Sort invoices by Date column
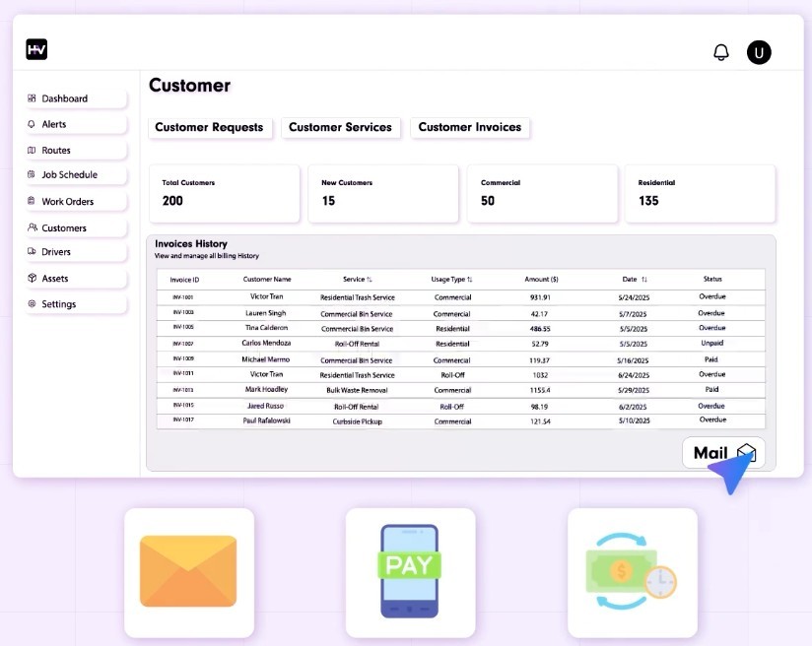The width and height of the screenshot is (812, 646). [635, 280]
